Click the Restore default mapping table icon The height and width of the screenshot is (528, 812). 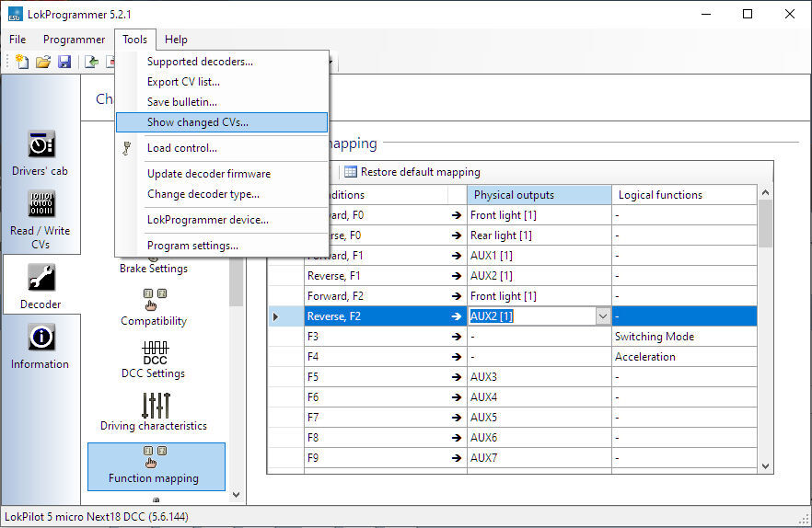tap(351, 172)
